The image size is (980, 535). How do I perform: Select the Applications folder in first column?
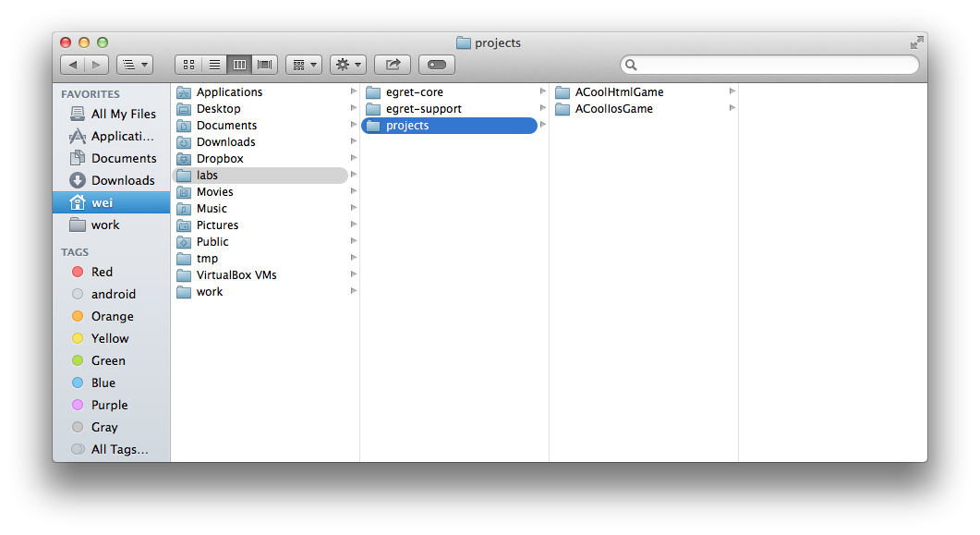[260, 91]
